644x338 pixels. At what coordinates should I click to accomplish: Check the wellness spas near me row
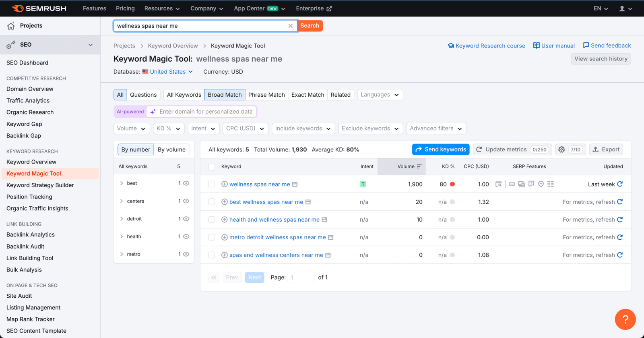[212, 184]
